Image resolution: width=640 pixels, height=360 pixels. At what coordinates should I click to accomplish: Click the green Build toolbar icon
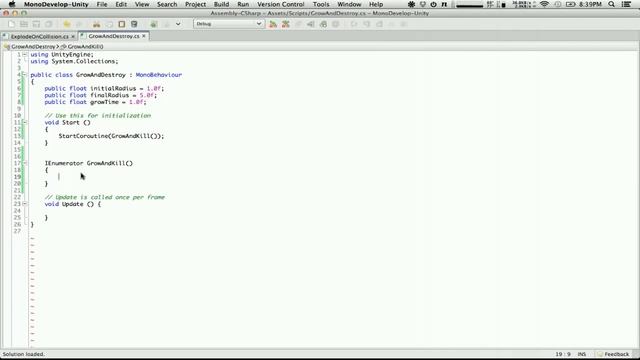pyautogui.click(x=154, y=24)
